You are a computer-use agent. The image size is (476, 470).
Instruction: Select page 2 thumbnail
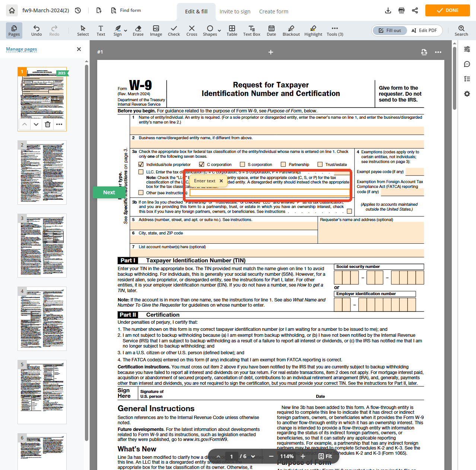pos(42,172)
